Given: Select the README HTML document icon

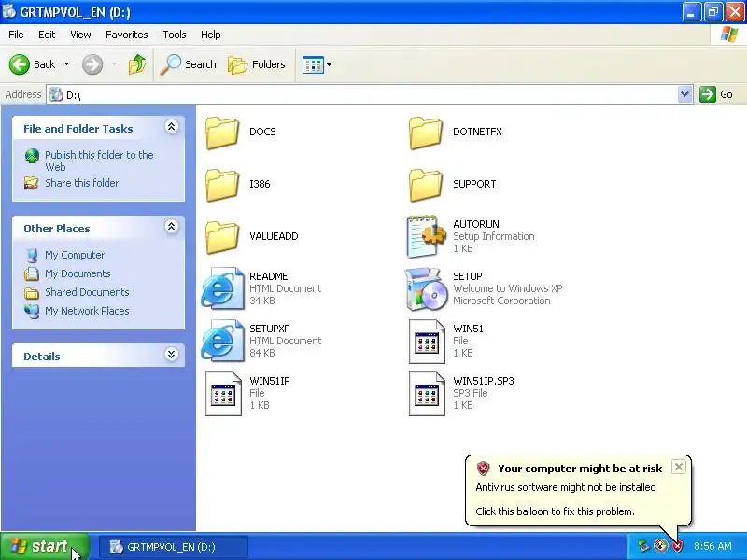Looking at the screenshot, I should pyautogui.click(x=222, y=288).
